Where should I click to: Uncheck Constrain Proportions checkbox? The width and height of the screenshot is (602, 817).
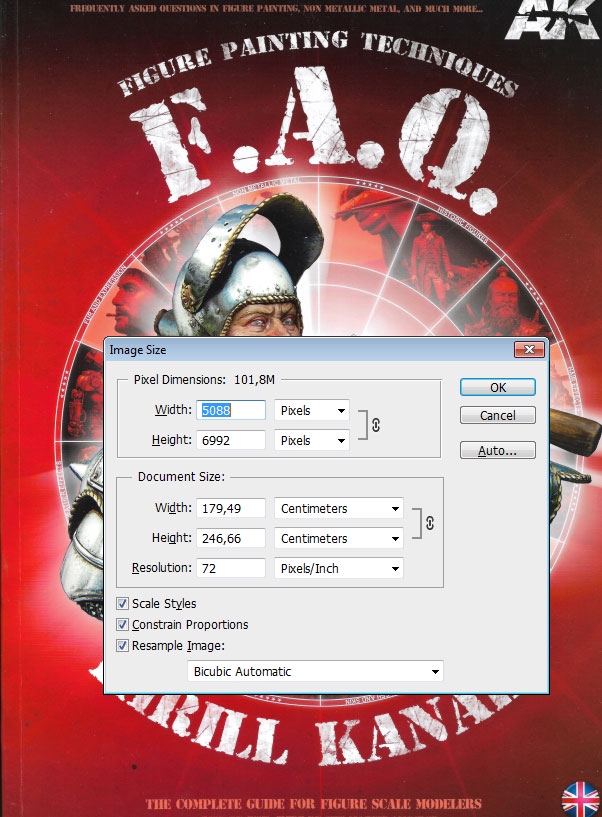point(122,624)
